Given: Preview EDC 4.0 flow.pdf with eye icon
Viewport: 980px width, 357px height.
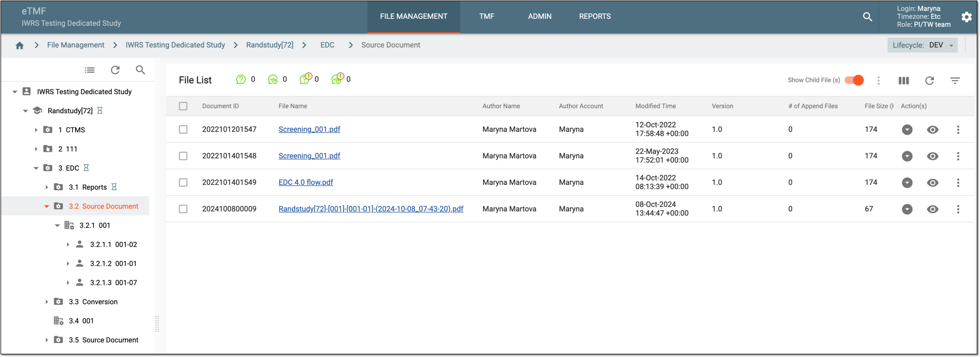Looking at the screenshot, I should (933, 183).
